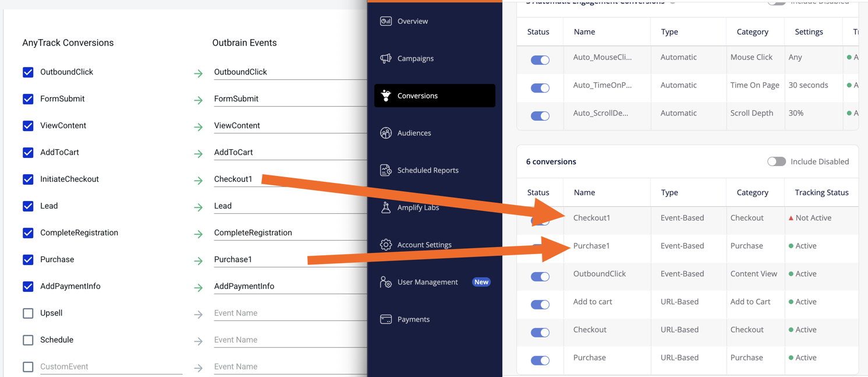Click the 6 conversions heading

pyautogui.click(x=551, y=162)
